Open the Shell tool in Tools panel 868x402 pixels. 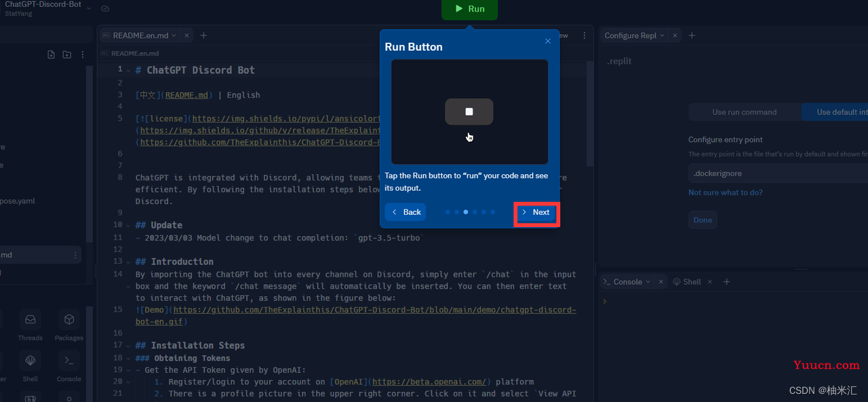[x=30, y=366]
